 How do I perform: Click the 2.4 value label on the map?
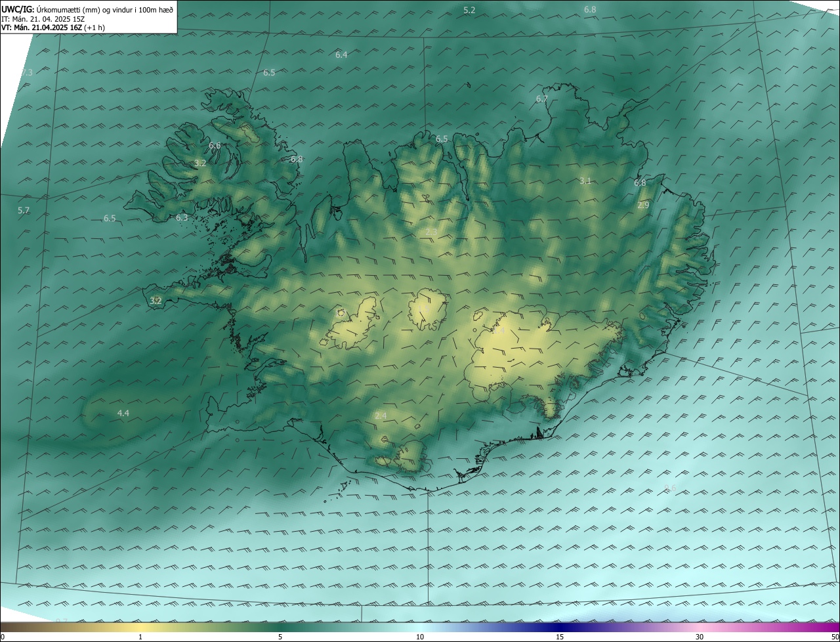(381, 416)
